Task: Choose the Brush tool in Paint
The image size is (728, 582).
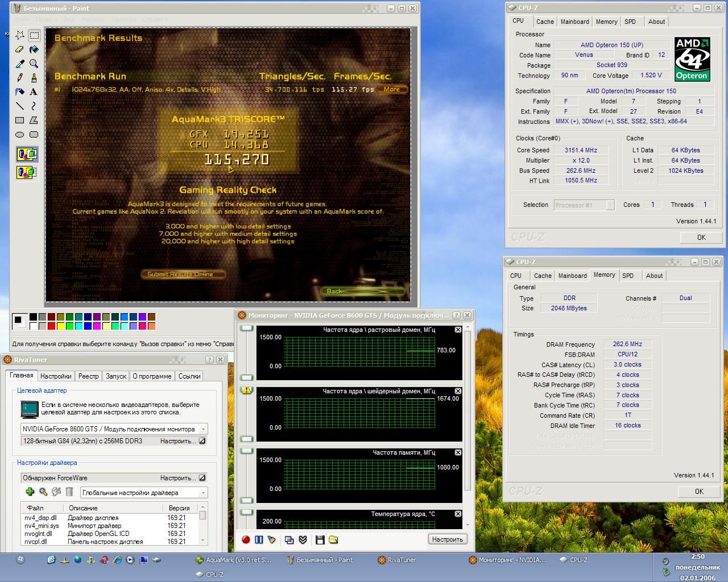Action: point(34,77)
